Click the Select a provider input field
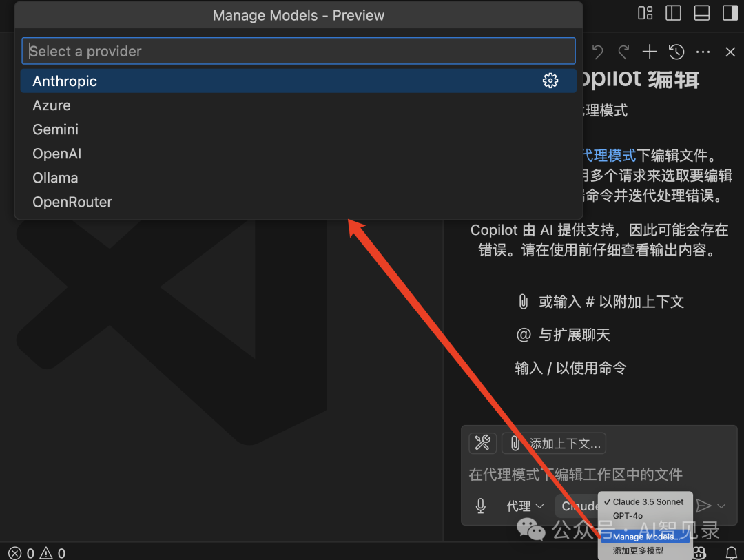The image size is (744, 560). point(298,50)
